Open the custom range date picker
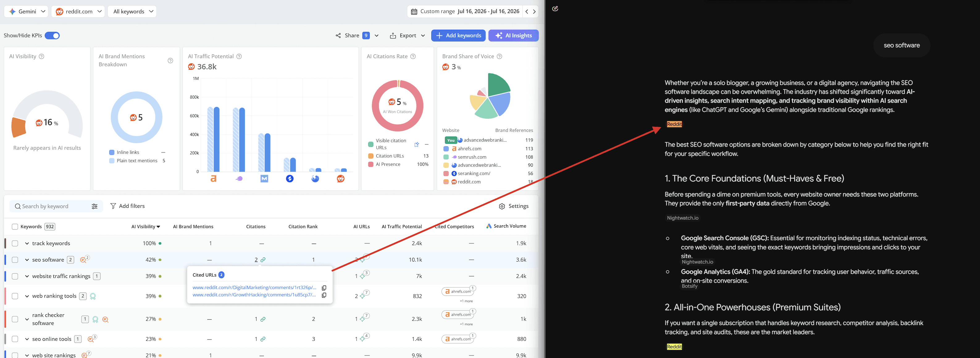980x358 pixels. pos(465,11)
